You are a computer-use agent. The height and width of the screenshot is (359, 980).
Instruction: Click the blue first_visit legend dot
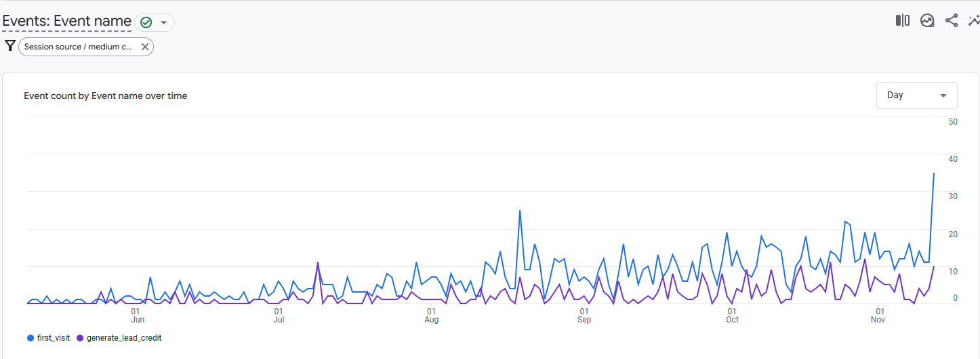tap(30, 338)
